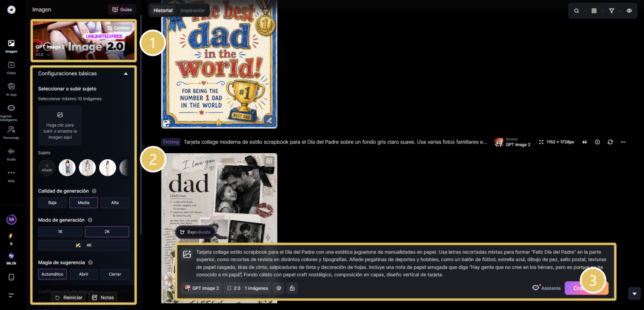
Task: Open the Personaje section
Action: [11, 132]
